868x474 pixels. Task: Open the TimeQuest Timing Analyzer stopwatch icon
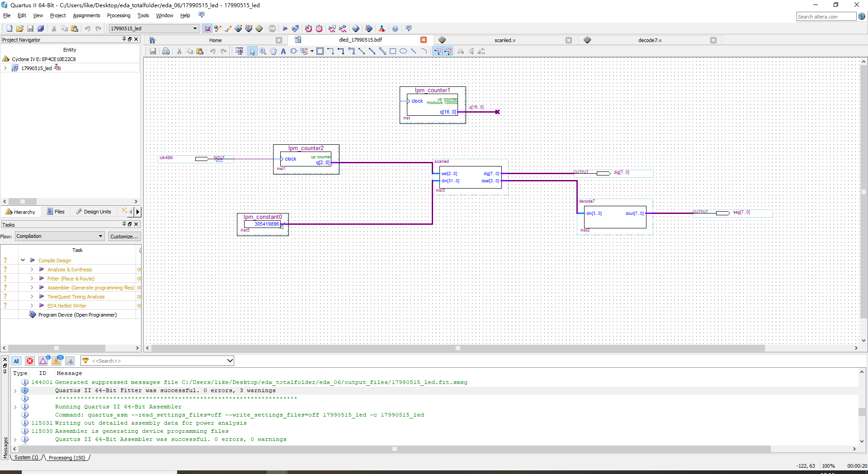320,28
